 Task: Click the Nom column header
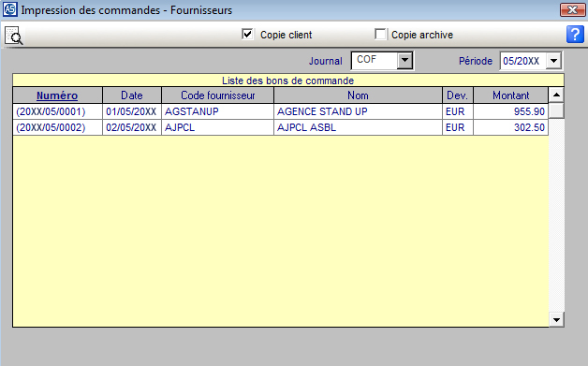[x=358, y=95]
